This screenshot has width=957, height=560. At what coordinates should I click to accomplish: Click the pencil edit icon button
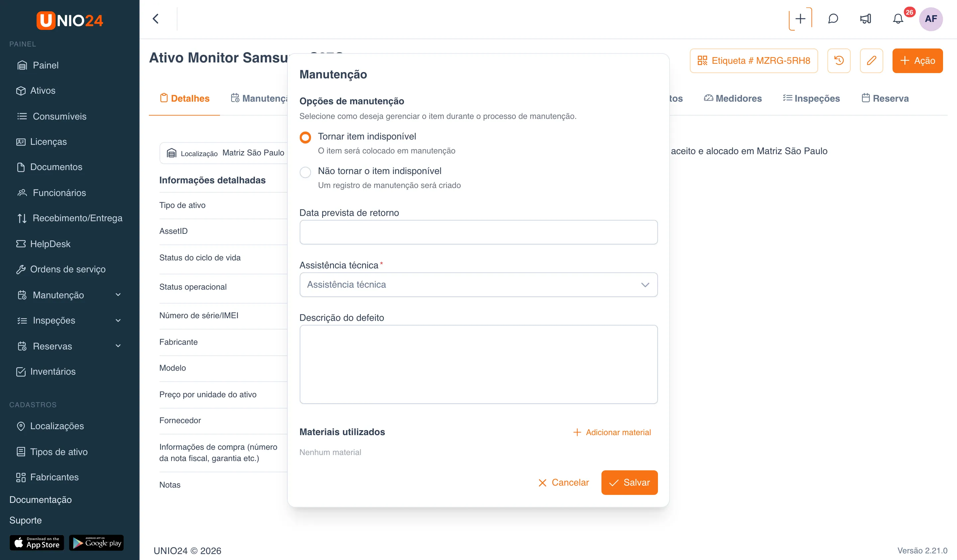click(x=872, y=60)
